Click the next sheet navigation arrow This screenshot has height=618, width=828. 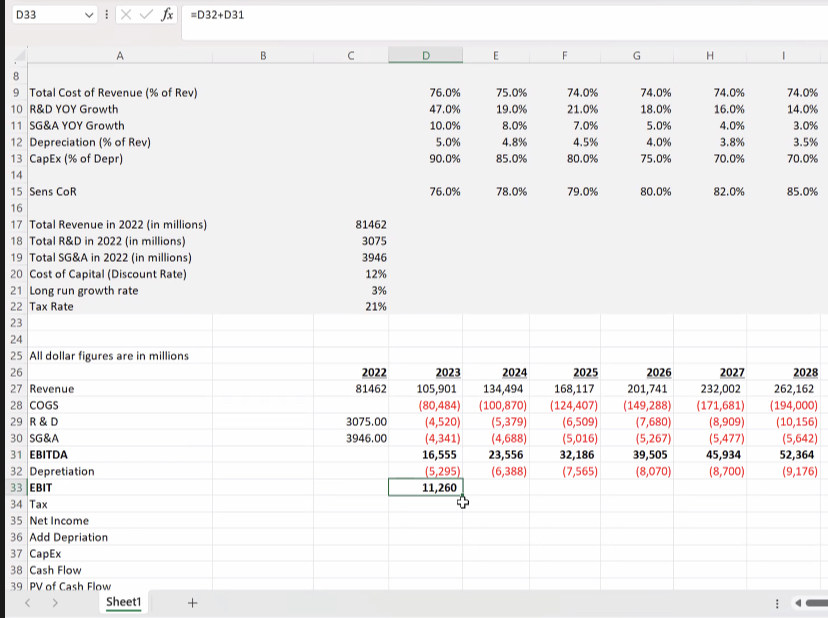point(55,603)
